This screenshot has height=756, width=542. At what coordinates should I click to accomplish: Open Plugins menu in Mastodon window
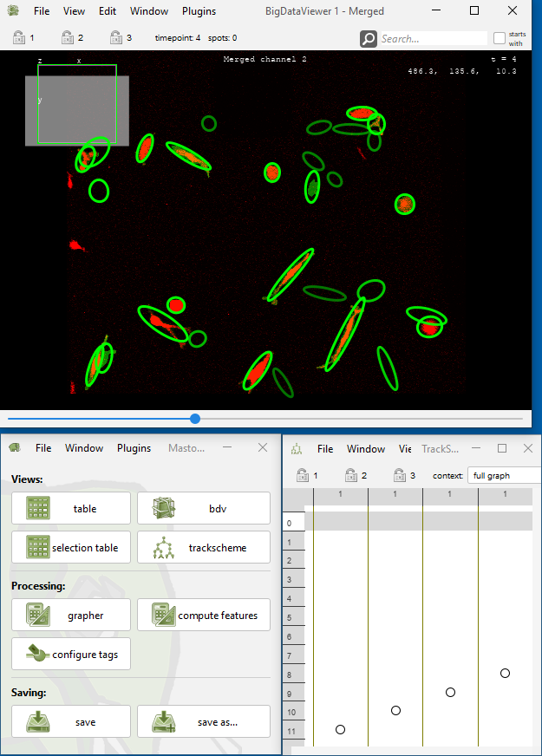[x=134, y=448]
